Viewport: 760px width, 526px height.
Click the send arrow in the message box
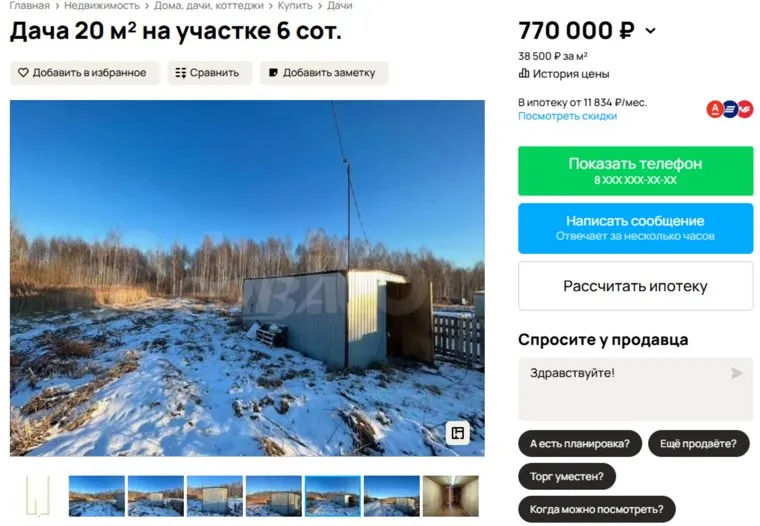pos(736,373)
